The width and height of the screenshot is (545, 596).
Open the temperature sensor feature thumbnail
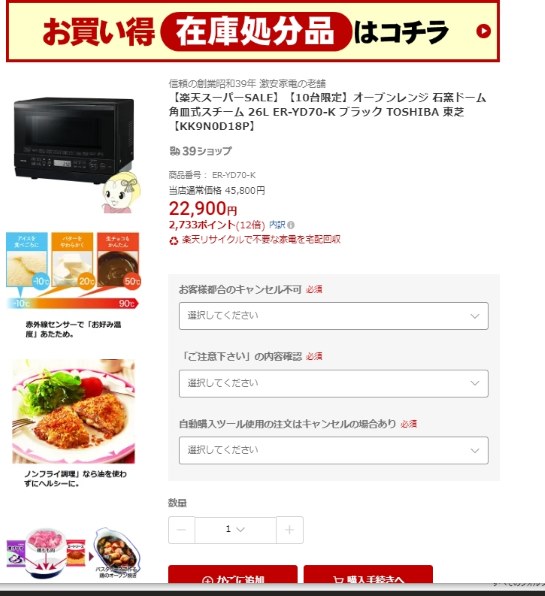pos(73,271)
